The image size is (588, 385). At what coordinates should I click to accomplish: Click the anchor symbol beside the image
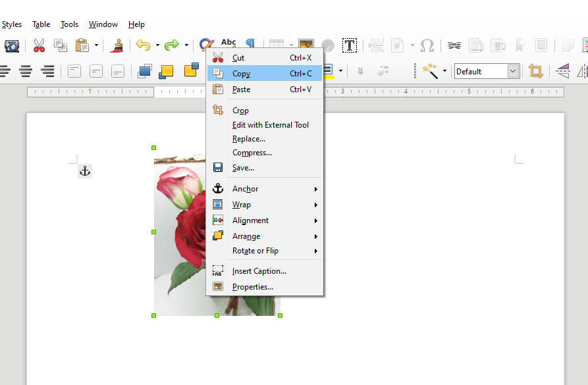(84, 170)
